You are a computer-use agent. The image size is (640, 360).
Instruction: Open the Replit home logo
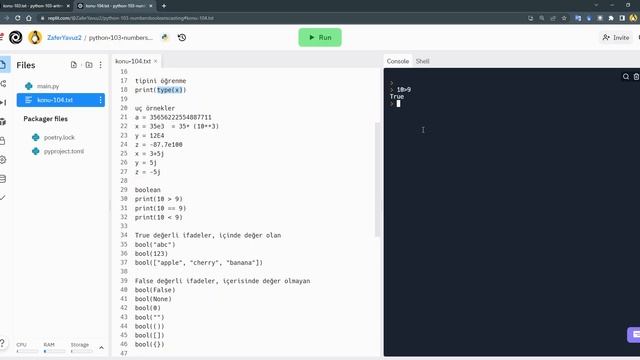tap(16, 38)
